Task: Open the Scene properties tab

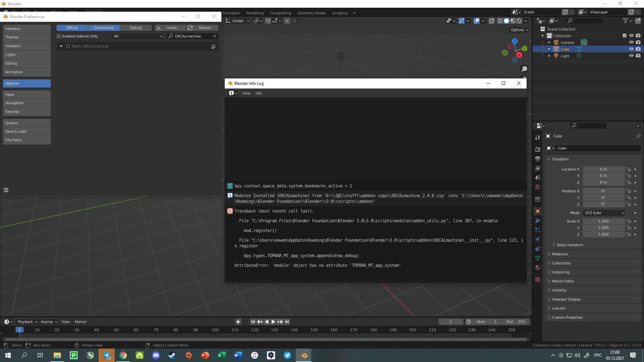Action: tap(538, 177)
